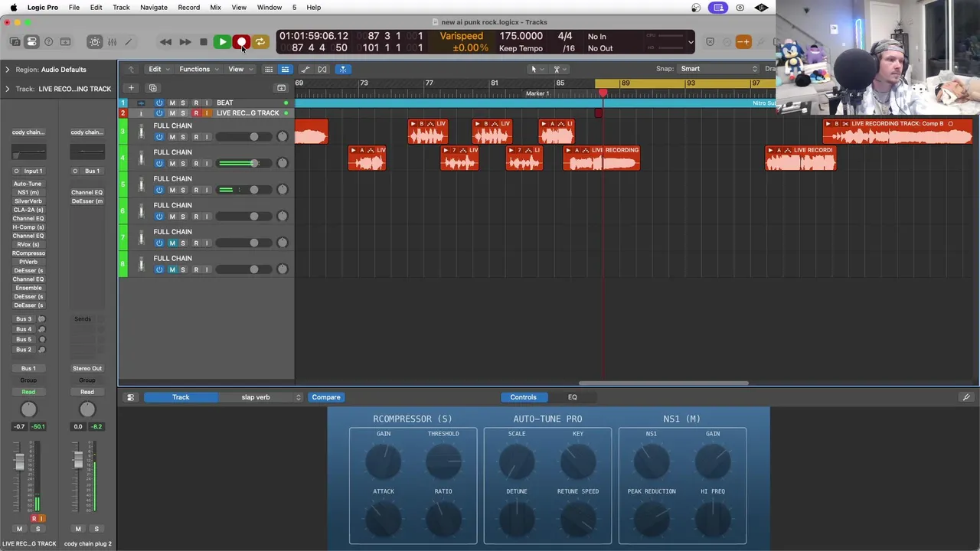Click the red Record button
The height and width of the screenshot is (551, 980).
point(241,42)
